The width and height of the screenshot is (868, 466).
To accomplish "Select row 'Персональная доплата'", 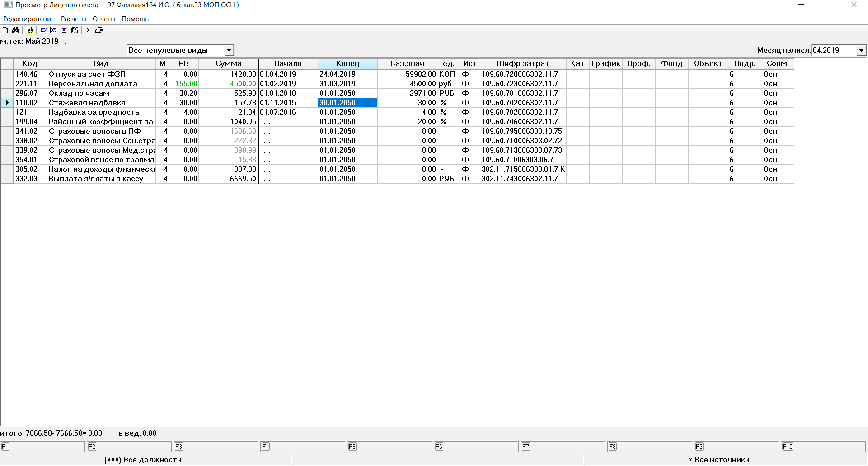I will (397, 84).
